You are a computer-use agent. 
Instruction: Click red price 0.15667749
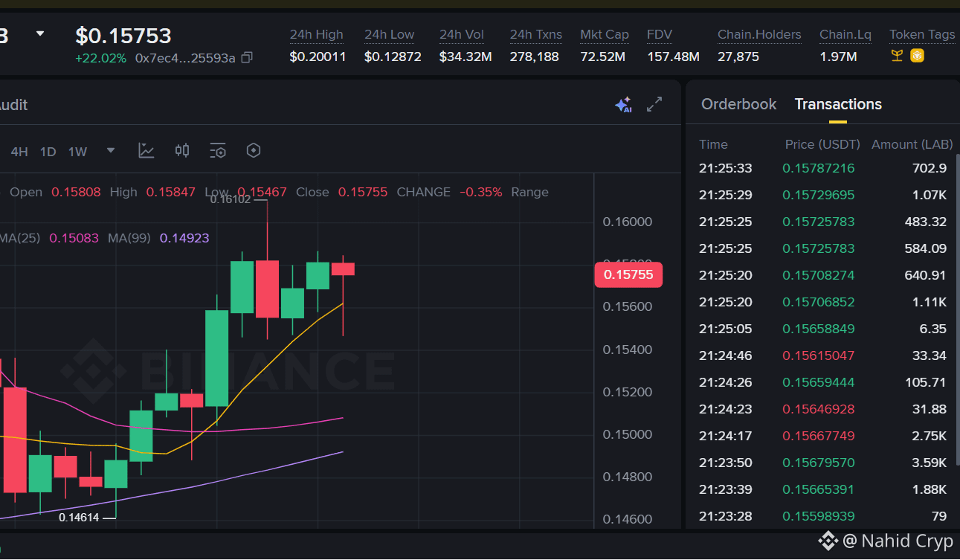pos(818,436)
